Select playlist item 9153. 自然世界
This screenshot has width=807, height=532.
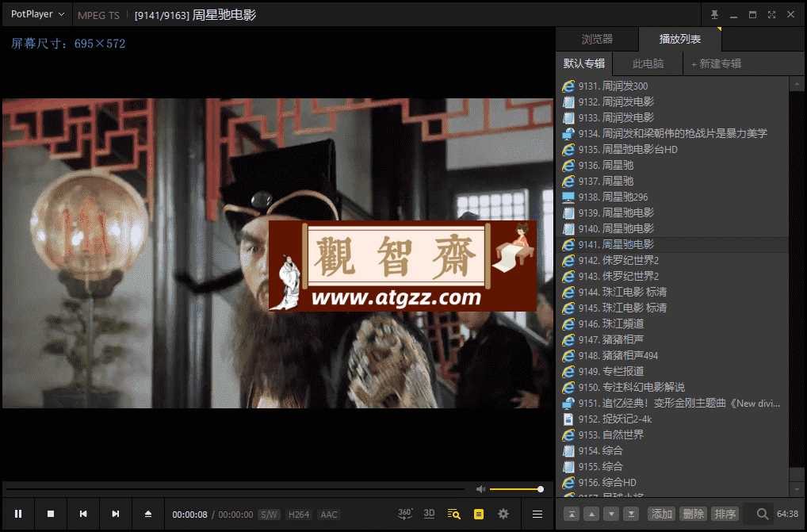tap(672, 434)
